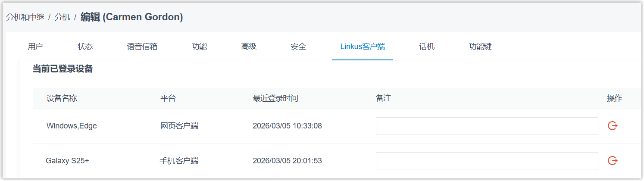Viewport: 644px width, 181px height.
Task: Click the 分机和中继 breadcrumb link
Action: click(x=25, y=17)
